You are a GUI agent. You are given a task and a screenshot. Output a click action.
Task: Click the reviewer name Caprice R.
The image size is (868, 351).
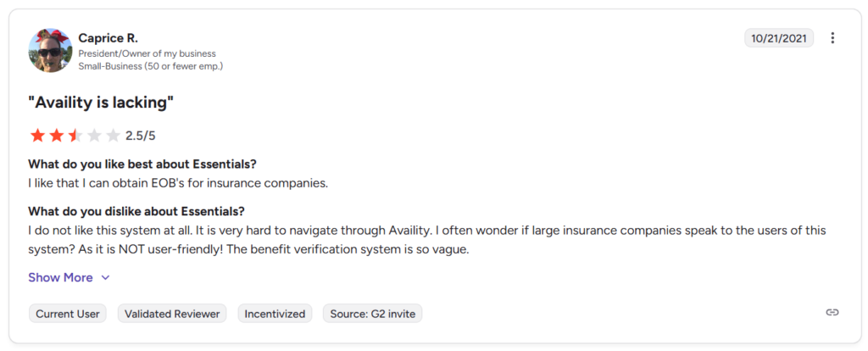(x=108, y=38)
